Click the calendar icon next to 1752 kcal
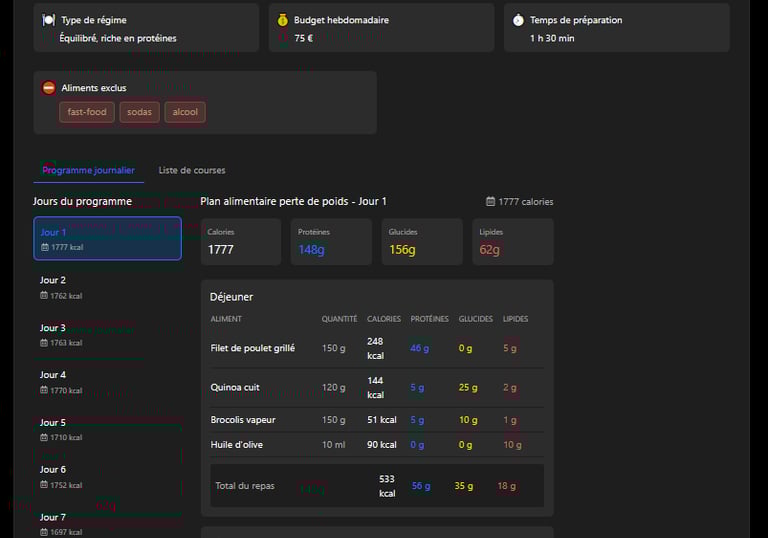Screen dimensions: 768x538 point(44,485)
